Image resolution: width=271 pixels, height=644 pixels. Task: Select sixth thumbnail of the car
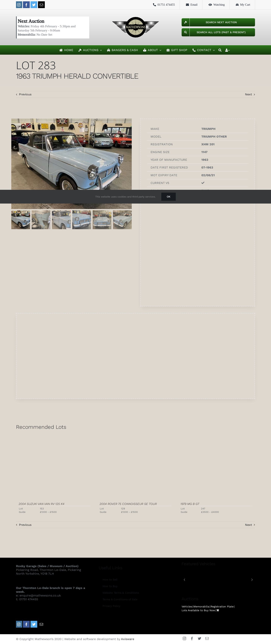pyautogui.click(x=122, y=220)
